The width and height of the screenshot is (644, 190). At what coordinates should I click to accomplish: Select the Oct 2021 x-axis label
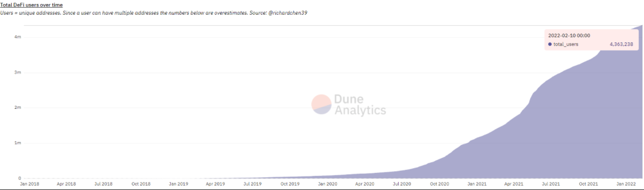click(x=588, y=184)
